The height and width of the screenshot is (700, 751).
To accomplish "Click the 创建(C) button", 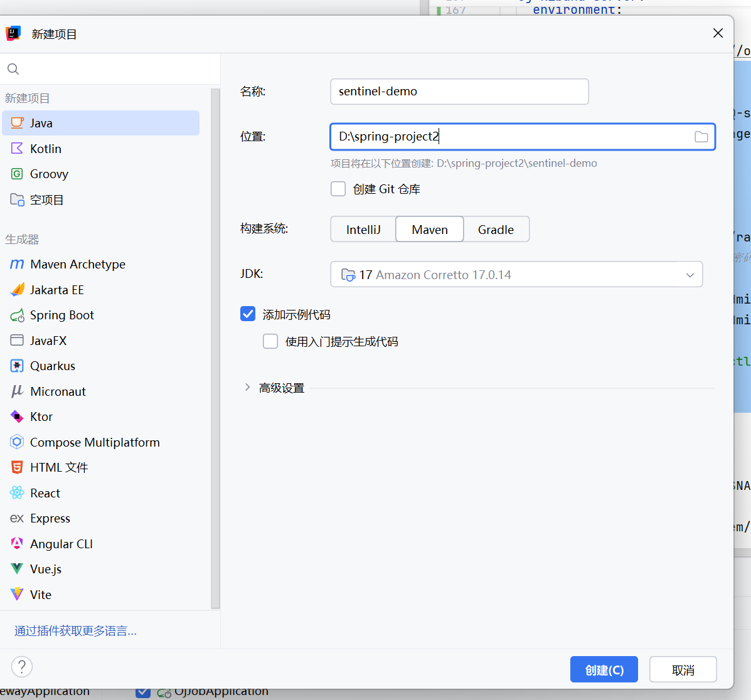I will coord(604,669).
